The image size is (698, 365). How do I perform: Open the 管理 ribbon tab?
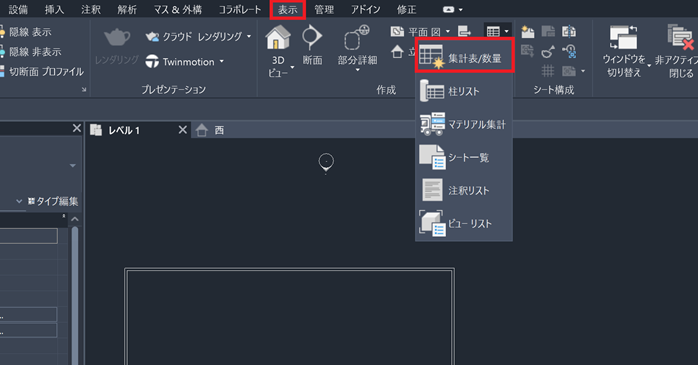[324, 10]
